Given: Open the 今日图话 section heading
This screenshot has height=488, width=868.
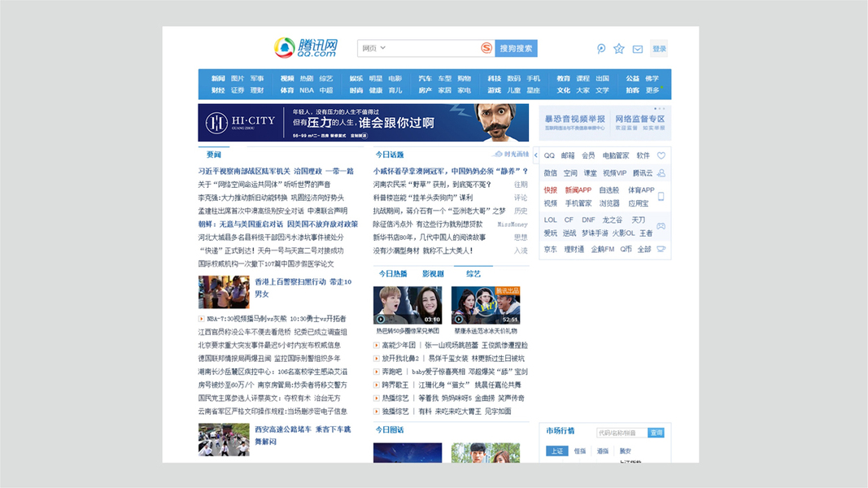Looking at the screenshot, I should point(390,429).
